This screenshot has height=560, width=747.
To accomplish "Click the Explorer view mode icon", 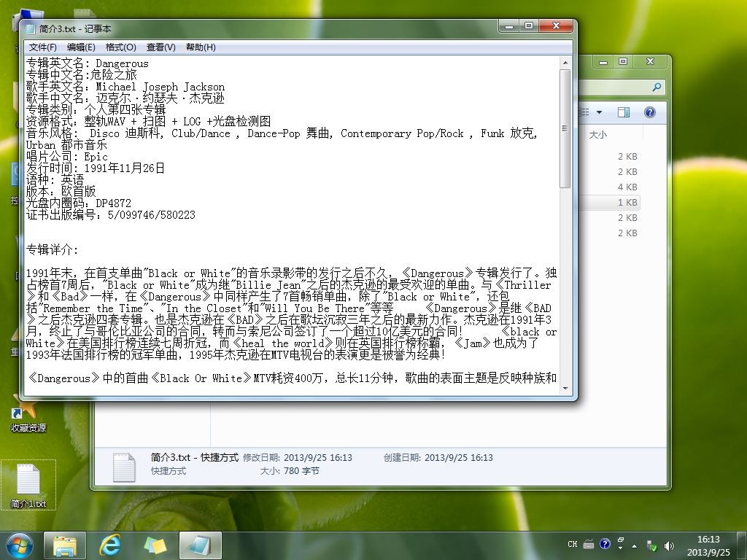I will [x=584, y=112].
